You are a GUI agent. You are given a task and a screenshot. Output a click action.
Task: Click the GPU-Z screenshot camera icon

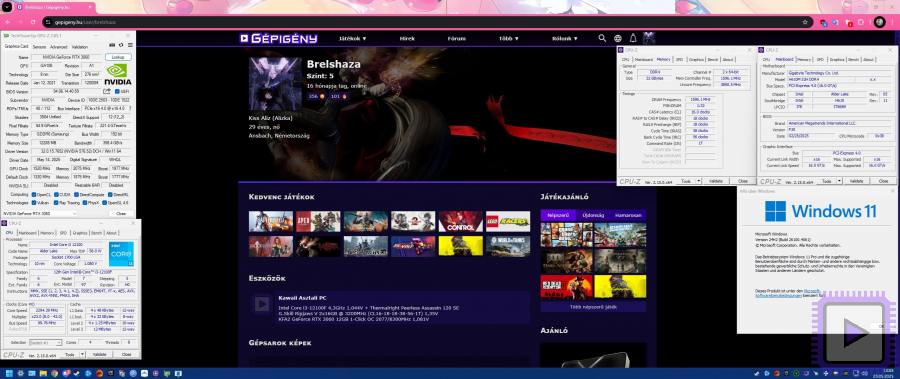[x=112, y=45]
